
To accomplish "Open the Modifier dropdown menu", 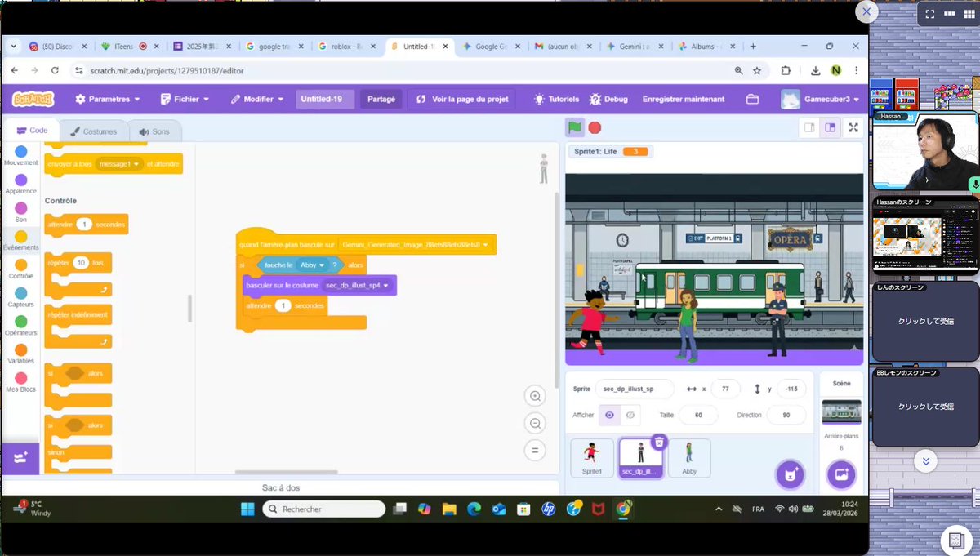I will 256,99.
